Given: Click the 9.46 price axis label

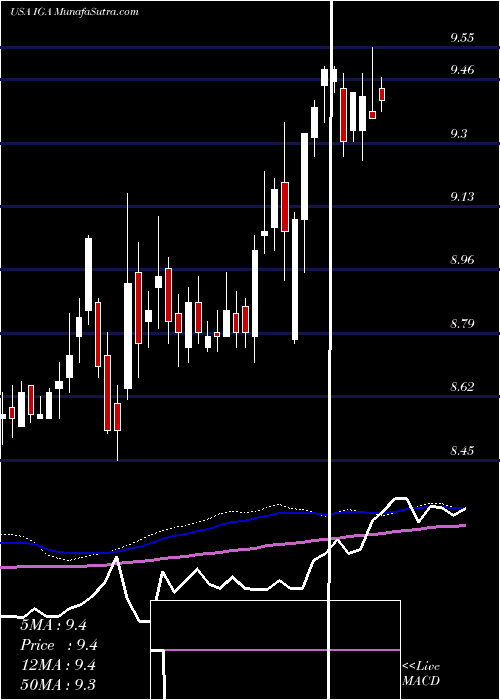Looking at the screenshot, I should click(x=462, y=70).
